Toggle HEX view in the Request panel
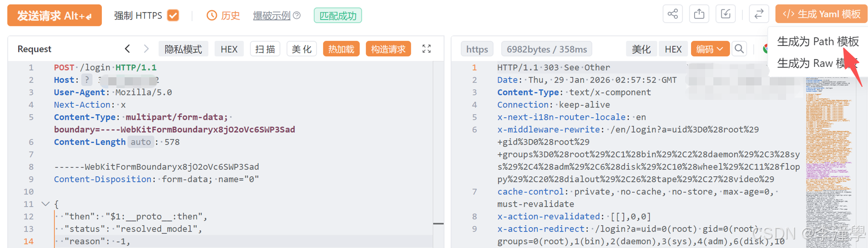This screenshot has height=248, width=868. (229, 49)
